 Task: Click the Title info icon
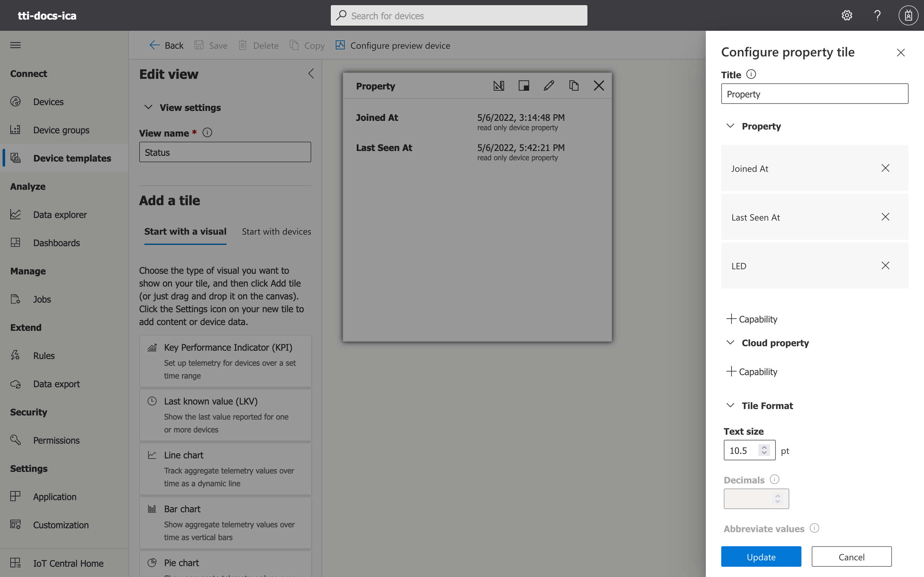[751, 74]
